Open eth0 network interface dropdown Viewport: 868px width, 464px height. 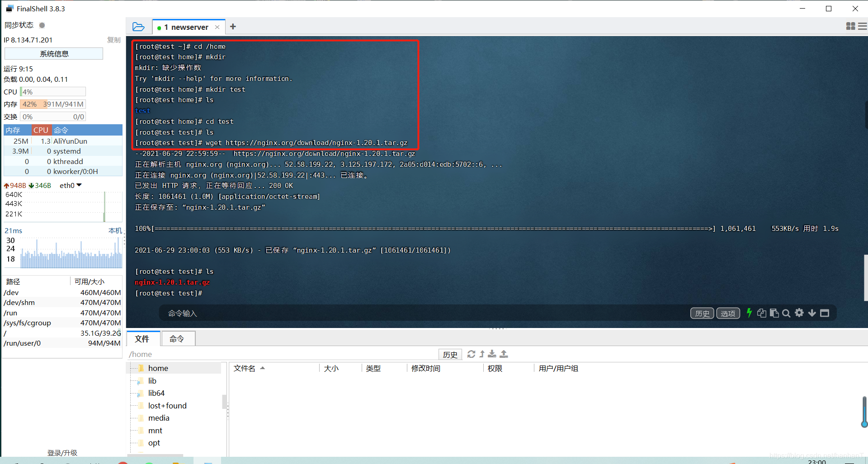(71, 185)
